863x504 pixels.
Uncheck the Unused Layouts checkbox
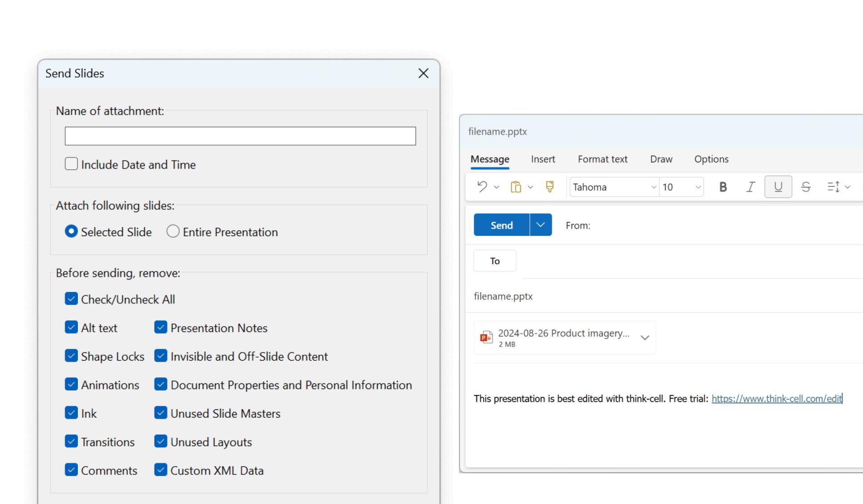[161, 441]
